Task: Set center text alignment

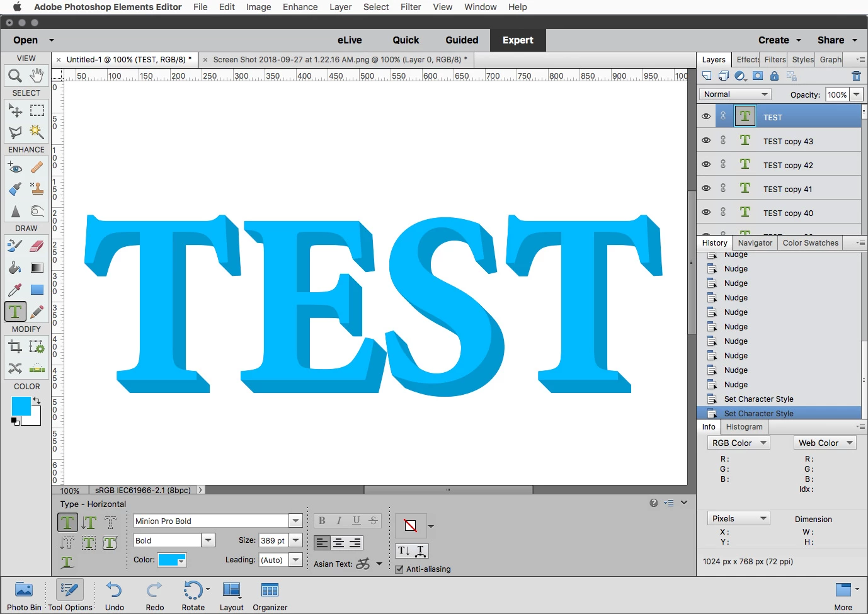Action: [338, 543]
